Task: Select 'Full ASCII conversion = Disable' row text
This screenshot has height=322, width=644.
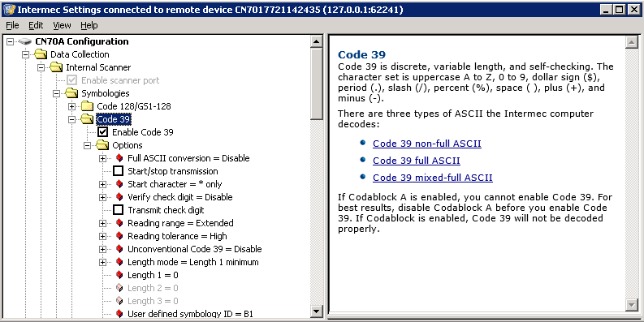Action: (188, 158)
